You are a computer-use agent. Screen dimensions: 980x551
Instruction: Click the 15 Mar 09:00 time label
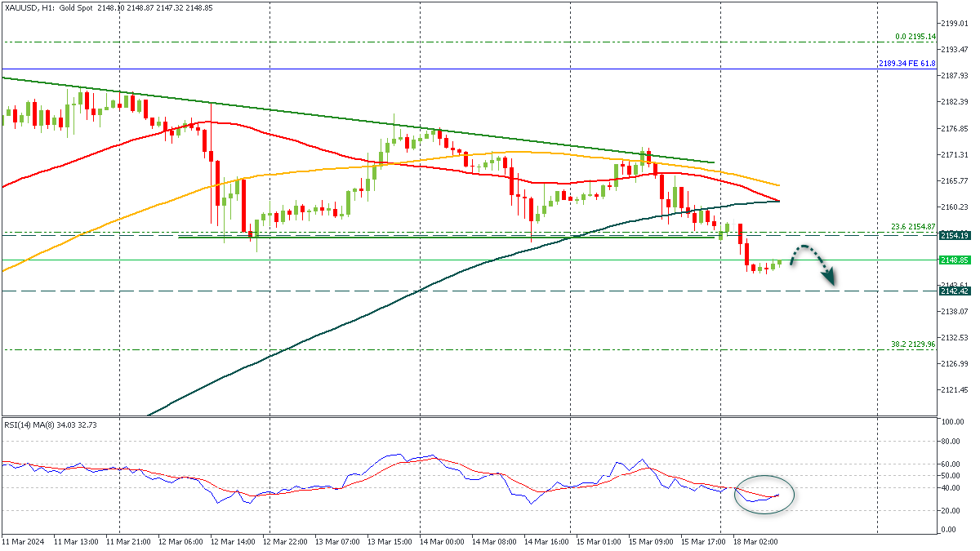point(651,541)
